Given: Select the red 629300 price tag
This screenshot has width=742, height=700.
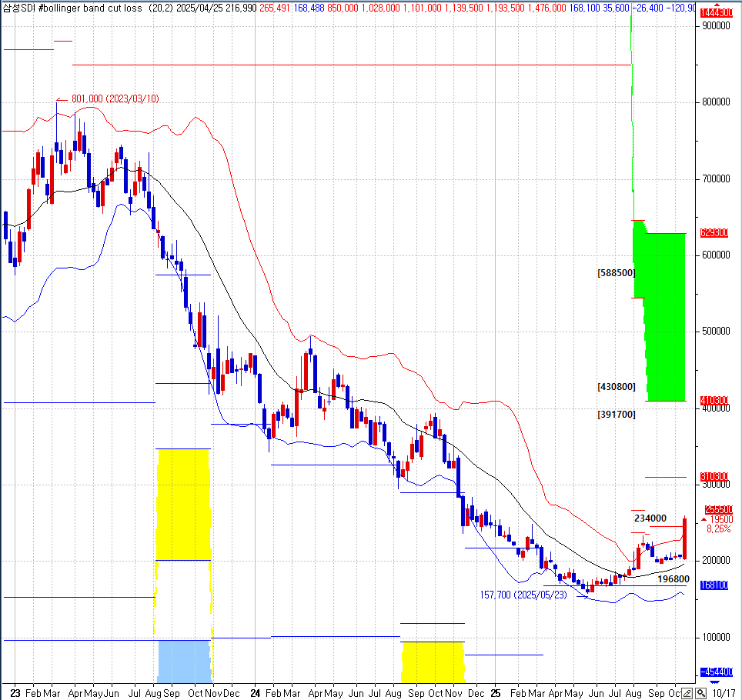Looking at the screenshot, I should pos(715,233).
